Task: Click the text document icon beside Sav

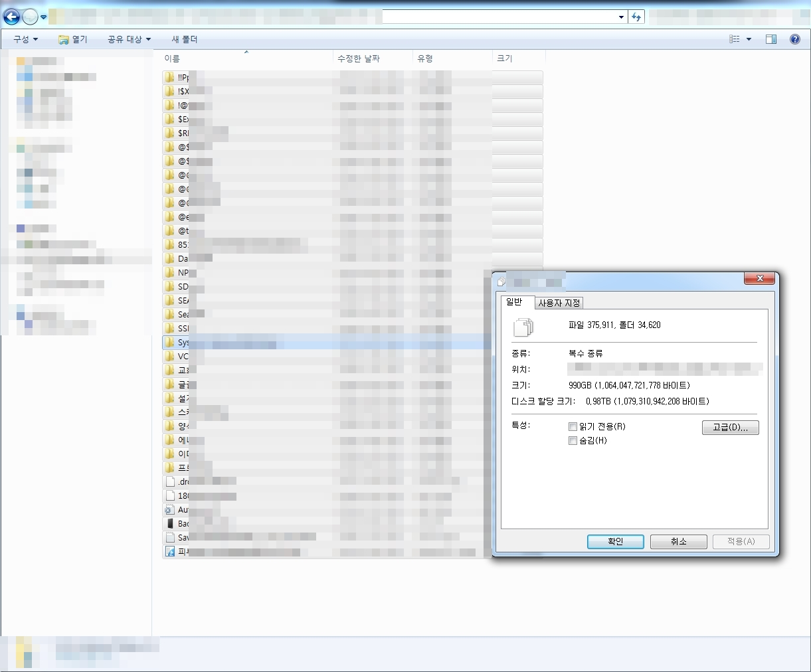Action: (169, 537)
